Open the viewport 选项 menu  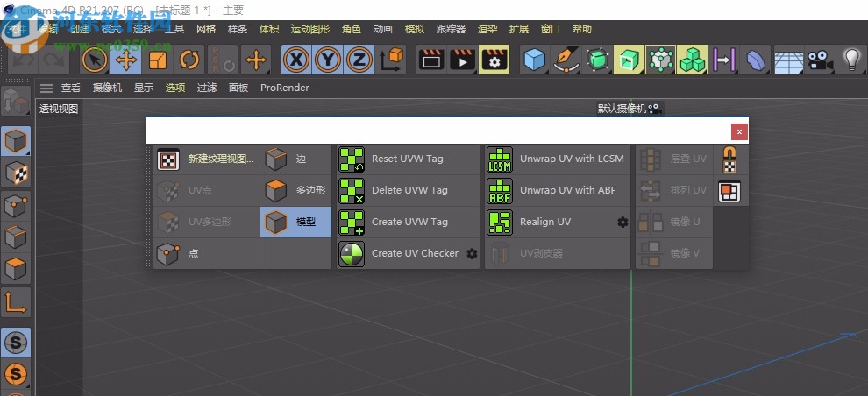175,88
